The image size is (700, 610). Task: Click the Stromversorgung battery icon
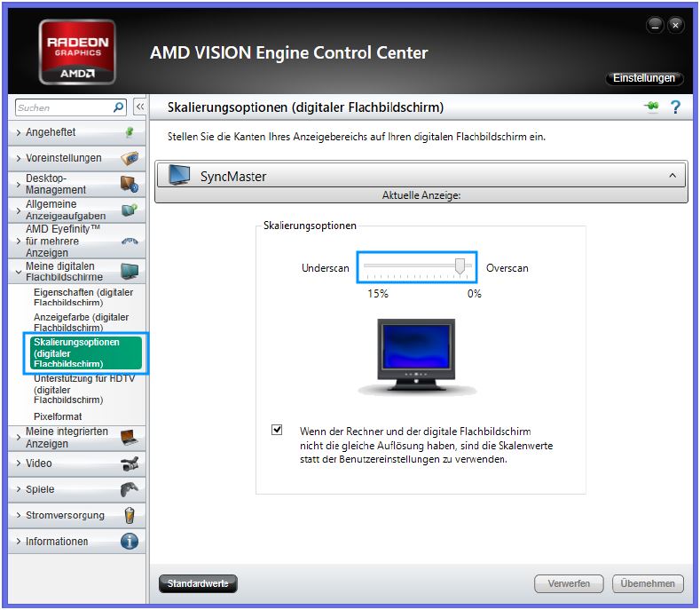(x=130, y=515)
